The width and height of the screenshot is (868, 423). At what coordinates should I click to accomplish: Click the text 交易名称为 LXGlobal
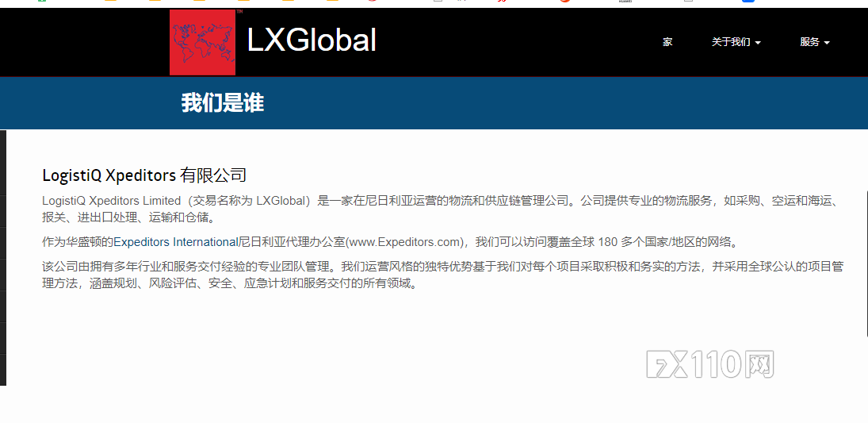click(250, 201)
